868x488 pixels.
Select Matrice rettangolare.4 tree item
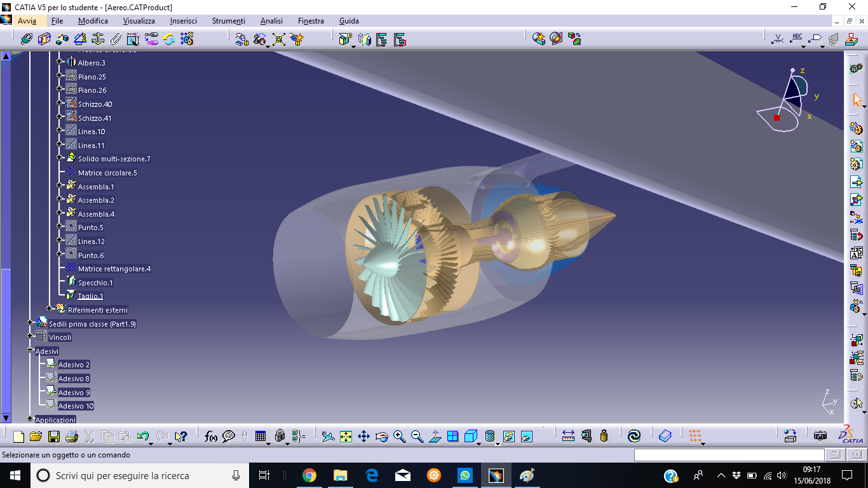point(114,269)
